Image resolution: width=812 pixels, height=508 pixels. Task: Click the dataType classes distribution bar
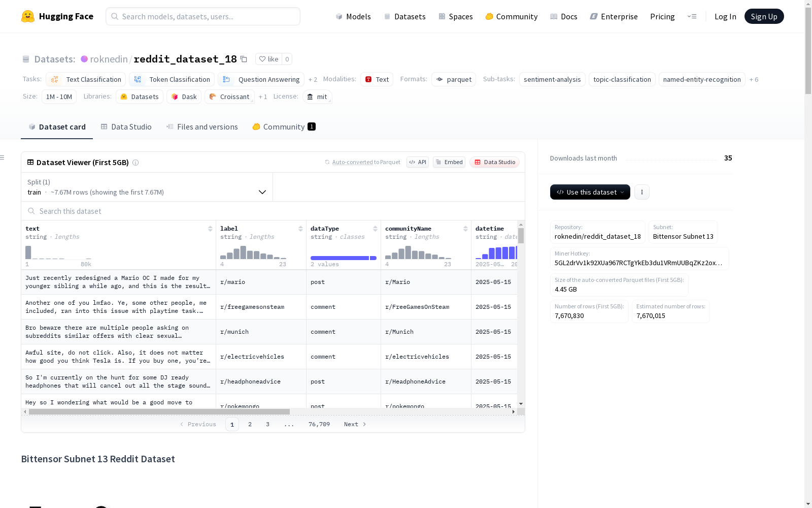pos(344,258)
